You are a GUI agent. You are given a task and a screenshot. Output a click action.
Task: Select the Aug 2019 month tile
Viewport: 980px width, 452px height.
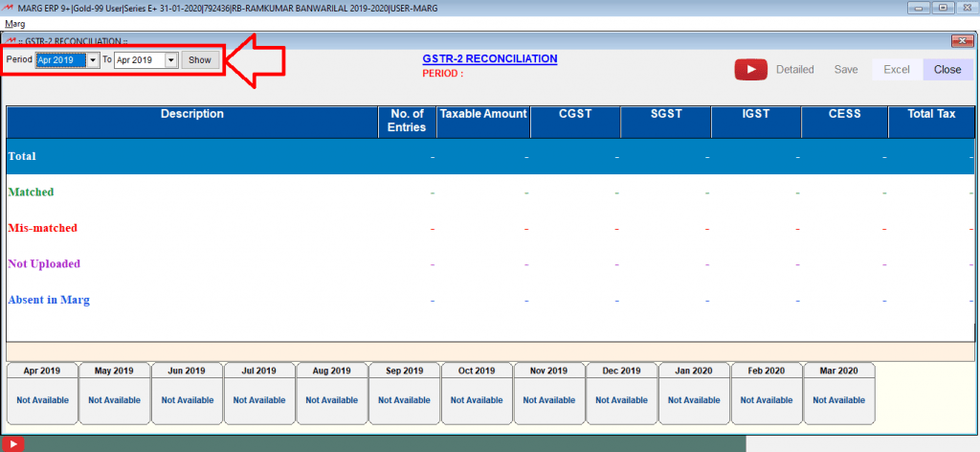(332, 394)
